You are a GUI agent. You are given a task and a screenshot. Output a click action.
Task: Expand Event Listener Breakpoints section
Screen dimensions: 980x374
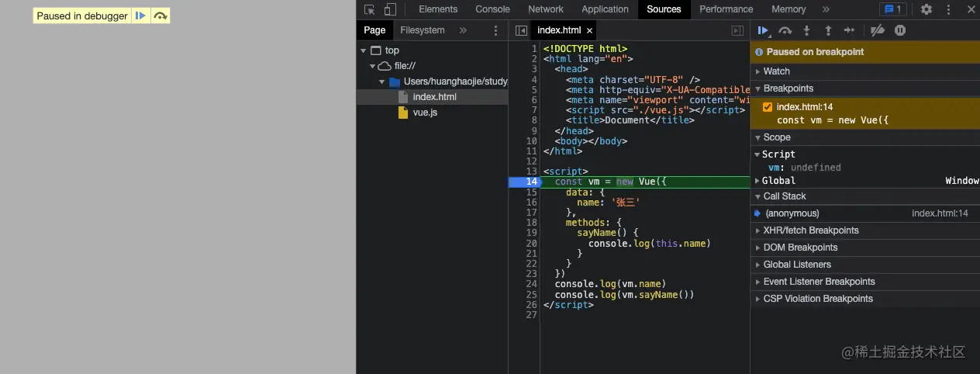865,282
